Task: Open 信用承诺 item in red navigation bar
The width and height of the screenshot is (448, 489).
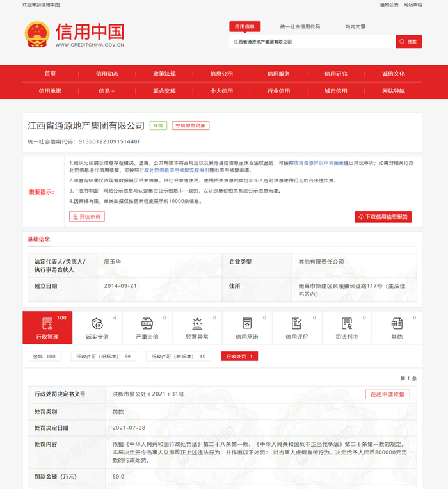Action: click(x=50, y=91)
